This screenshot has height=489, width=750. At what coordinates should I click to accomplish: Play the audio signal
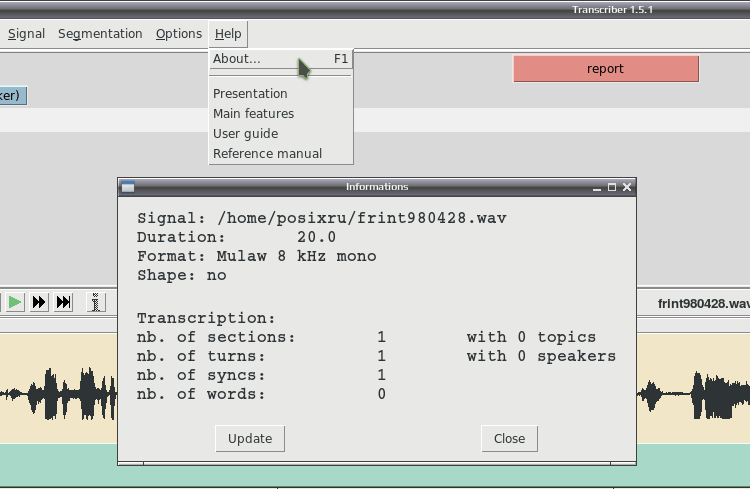pos(15,302)
